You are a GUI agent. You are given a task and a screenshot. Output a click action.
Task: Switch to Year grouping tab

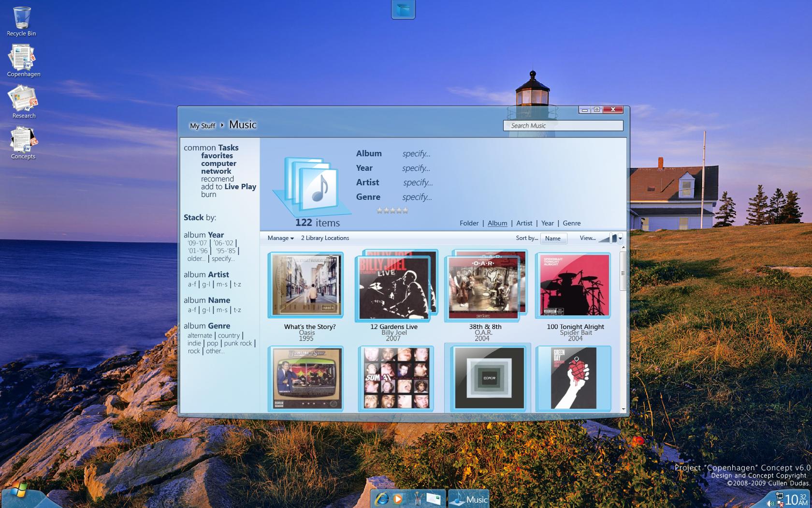[548, 223]
